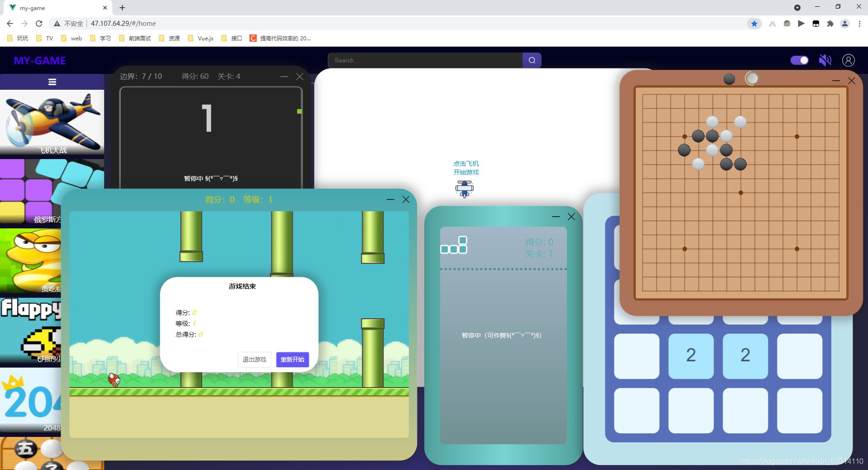Close the gomoku board window

click(852, 81)
